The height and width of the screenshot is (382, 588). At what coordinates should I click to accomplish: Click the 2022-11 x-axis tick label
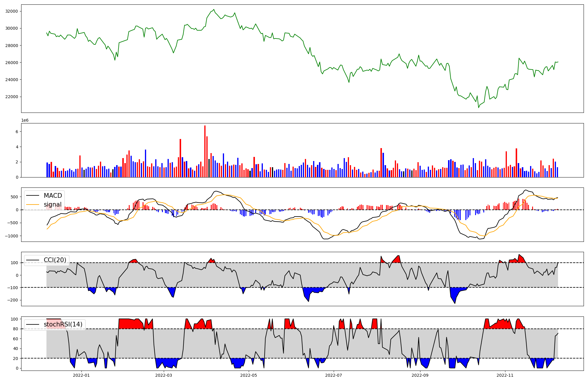(505, 375)
